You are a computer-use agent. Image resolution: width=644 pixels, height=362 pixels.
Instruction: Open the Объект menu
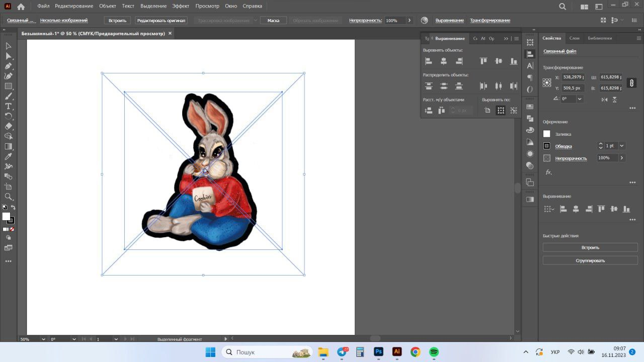click(108, 6)
